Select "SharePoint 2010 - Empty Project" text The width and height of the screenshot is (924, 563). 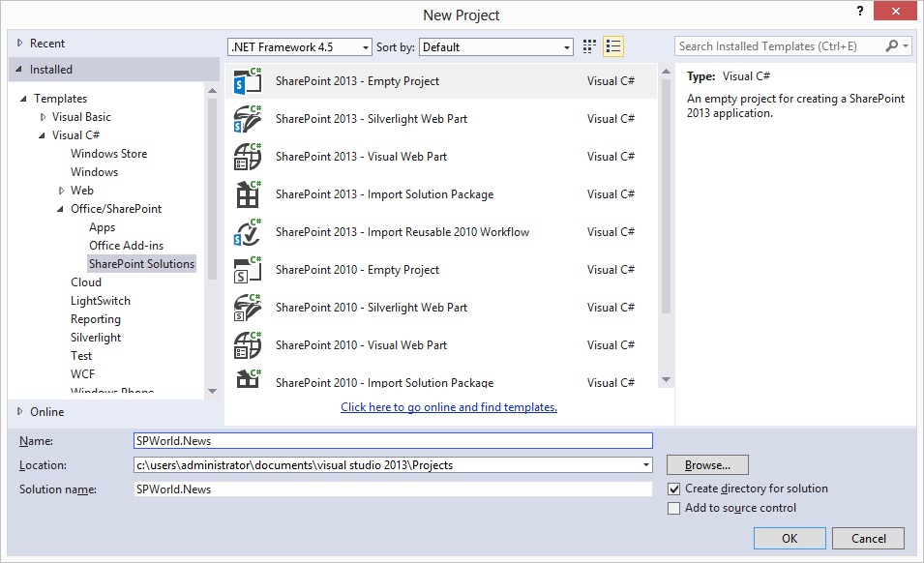coord(357,270)
